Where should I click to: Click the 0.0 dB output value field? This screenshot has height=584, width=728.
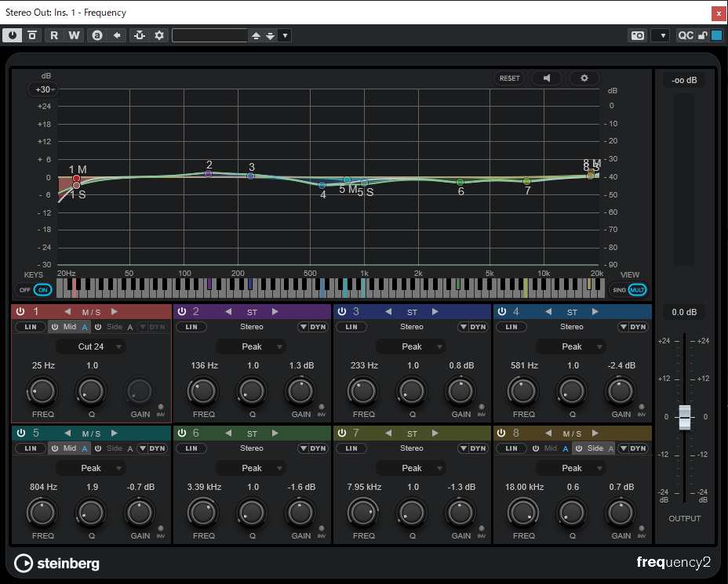[684, 312]
